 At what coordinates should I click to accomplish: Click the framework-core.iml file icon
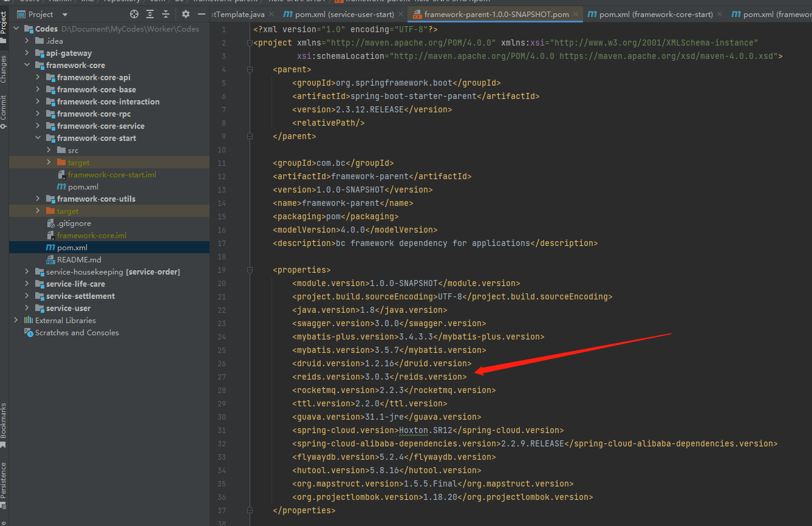coord(50,235)
